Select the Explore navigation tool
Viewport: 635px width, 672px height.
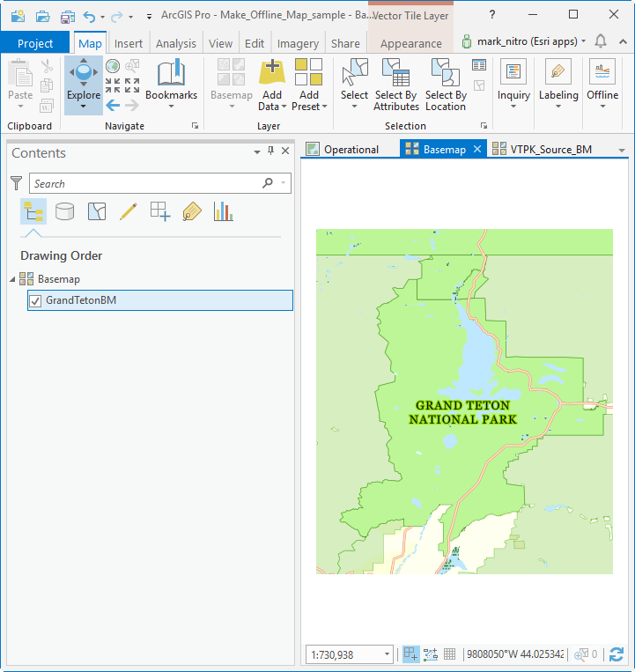(x=84, y=85)
